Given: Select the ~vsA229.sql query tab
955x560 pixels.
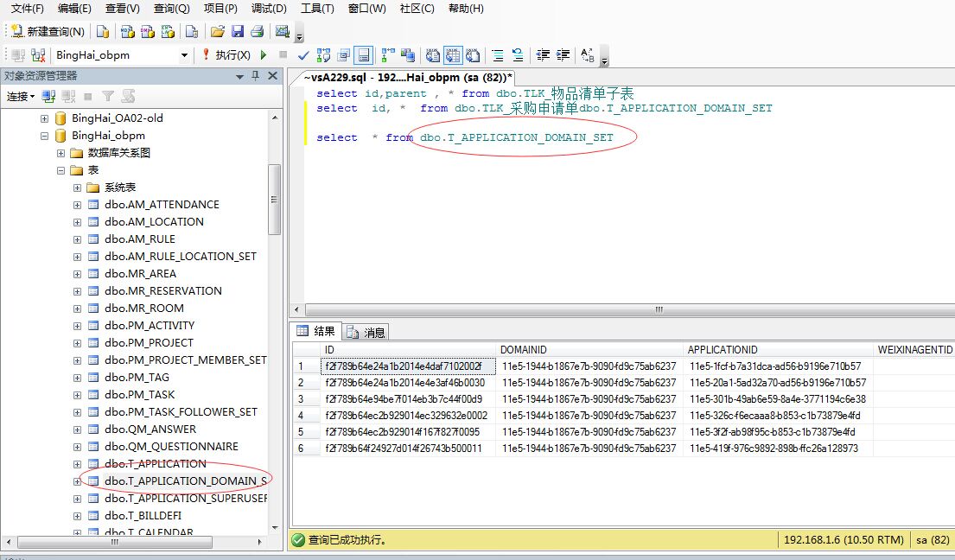Looking at the screenshot, I should 410,77.
